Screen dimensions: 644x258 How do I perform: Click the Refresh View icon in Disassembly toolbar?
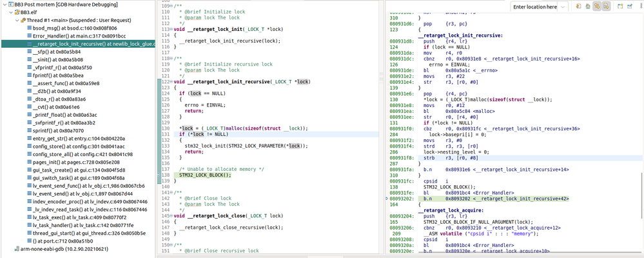coord(578,6)
